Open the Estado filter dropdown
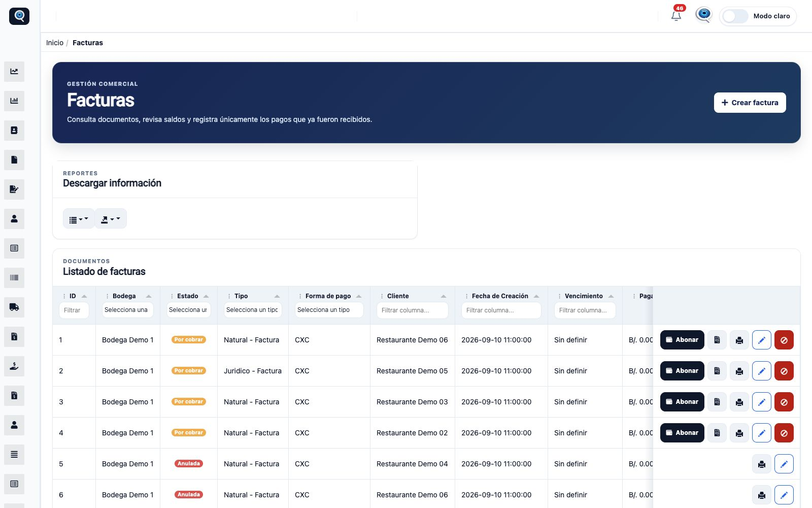Image resolution: width=812 pixels, height=508 pixels. [189, 310]
